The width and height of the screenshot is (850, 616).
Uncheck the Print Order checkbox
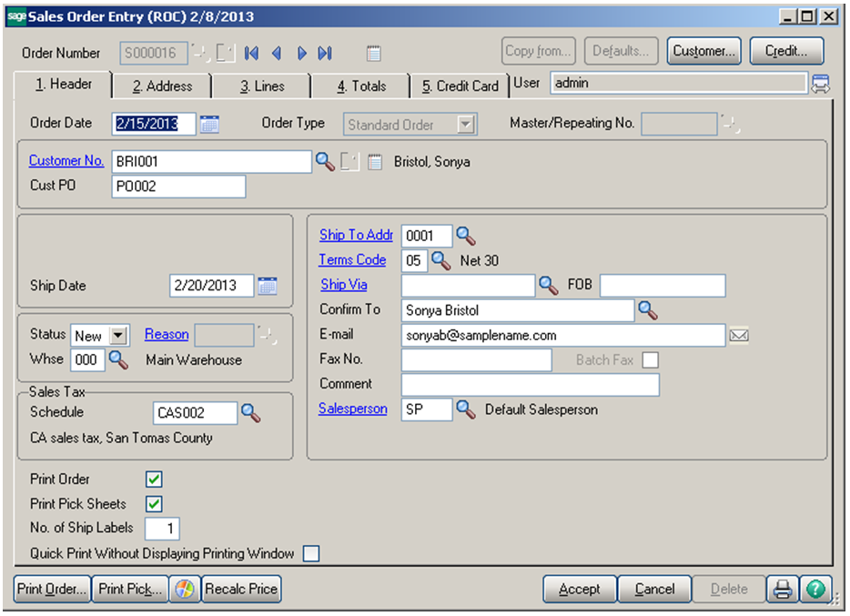pyautogui.click(x=153, y=479)
